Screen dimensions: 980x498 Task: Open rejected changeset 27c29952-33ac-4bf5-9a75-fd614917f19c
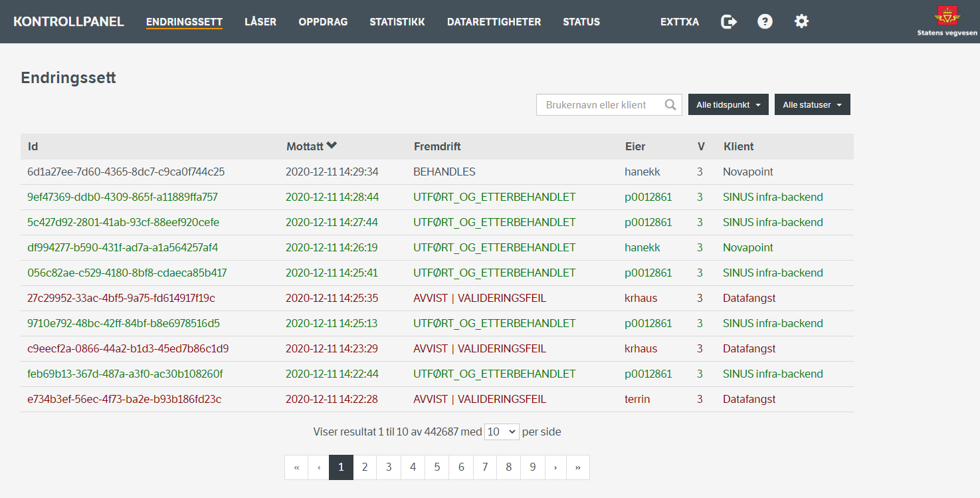click(x=121, y=298)
